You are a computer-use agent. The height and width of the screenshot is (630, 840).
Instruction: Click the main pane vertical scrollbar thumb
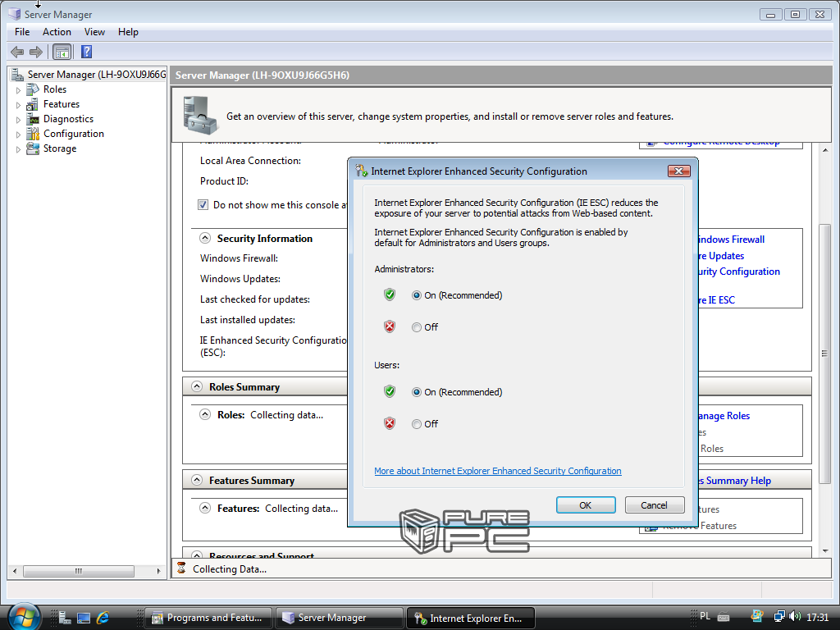click(x=825, y=353)
